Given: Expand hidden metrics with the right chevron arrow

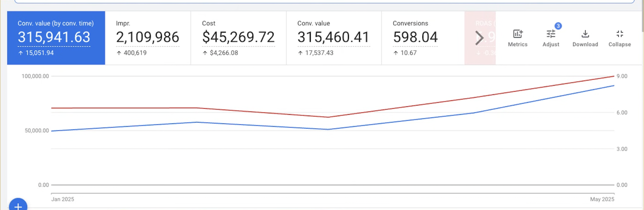Looking at the screenshot, I should tap(479, 38).
